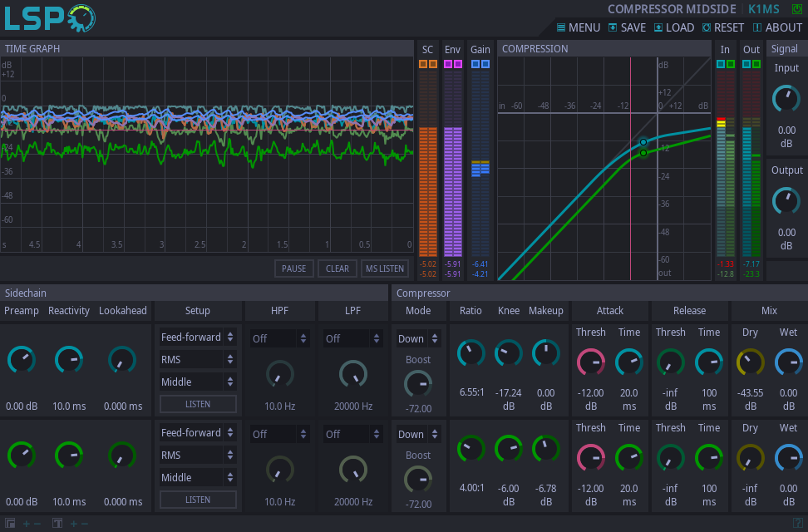This screenshot has width=808, height=532.
Task: Click the -43.55 dB Dry knob
Action: point(751,362)
